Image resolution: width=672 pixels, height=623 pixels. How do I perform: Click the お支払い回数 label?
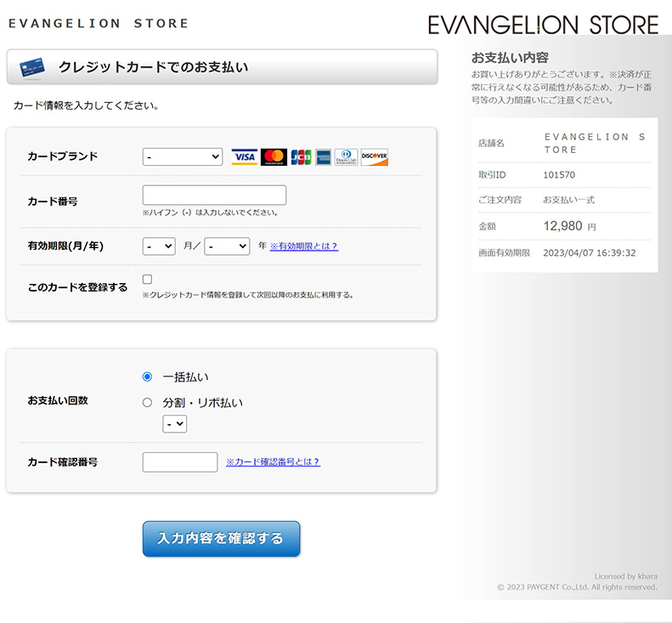[58, 400]
